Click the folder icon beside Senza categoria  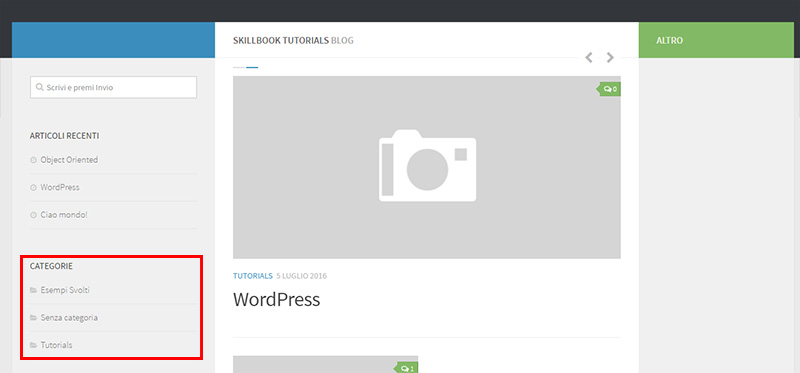click(x=34, y=318)
